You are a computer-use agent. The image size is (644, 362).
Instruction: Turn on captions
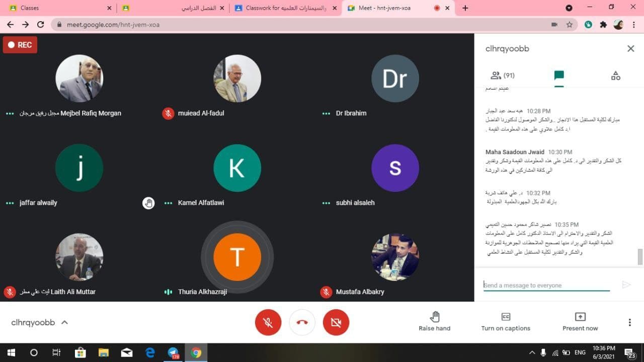click(506, 322)
